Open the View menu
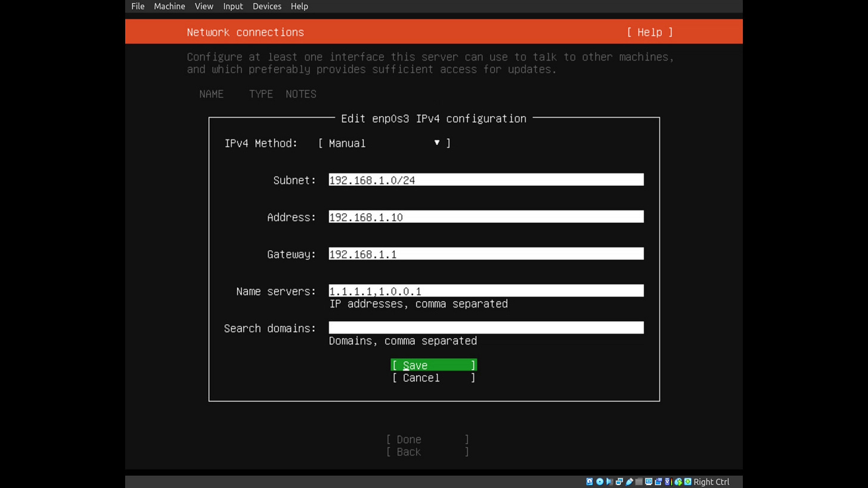This screenshot has height=488, width=868. (x=204, y=6)
